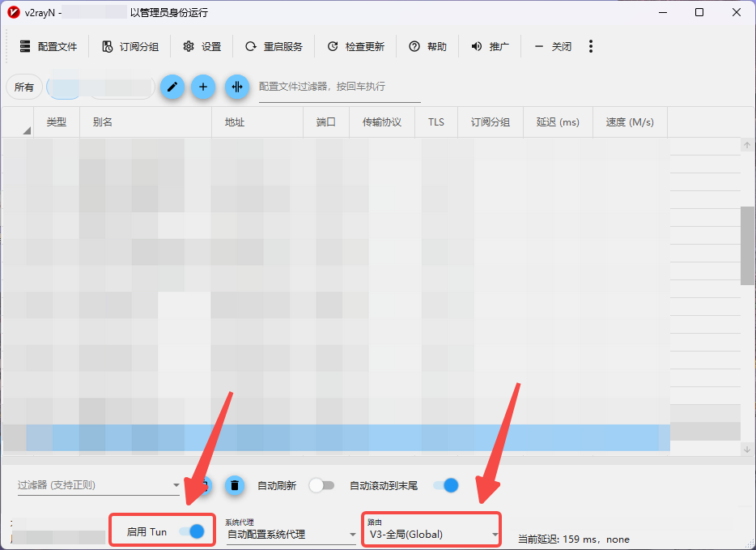Edit the subscription group with the pencil icon
Screen dimensions: 756x550
pyautogui.click(x=172, y=87)
